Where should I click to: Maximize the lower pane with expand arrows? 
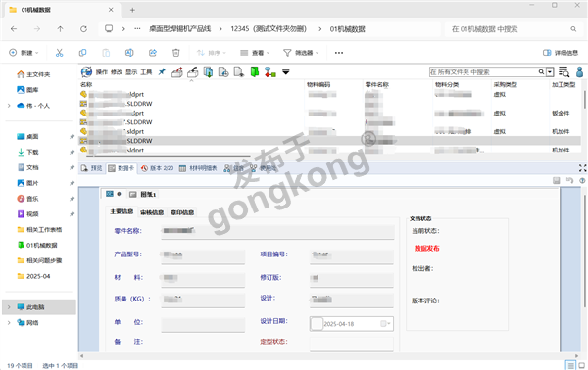click(582, 168)
